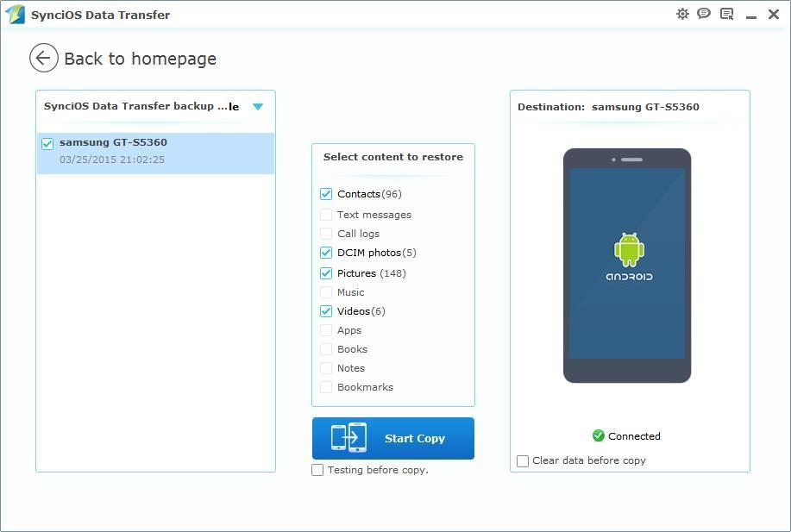Image resolution: width=791 pixels, height=532 pixels.
Task: Uncheck the Videos (6) checkbox
Action: [x=326, y=311]
